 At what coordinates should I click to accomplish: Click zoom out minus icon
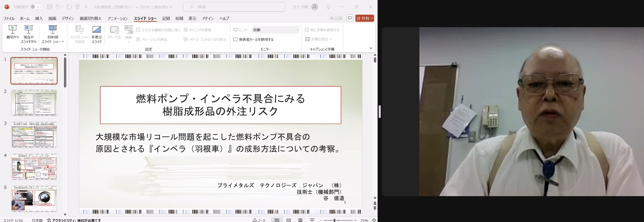321,220
